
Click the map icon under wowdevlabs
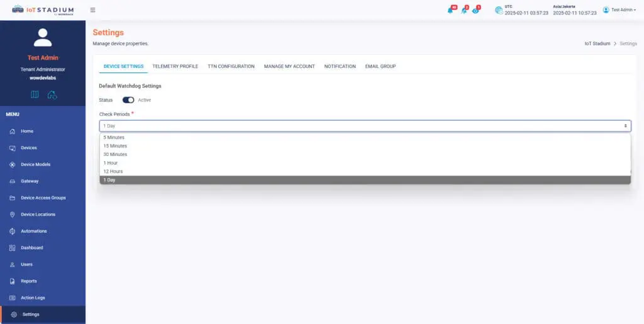(x=35, y=94)
